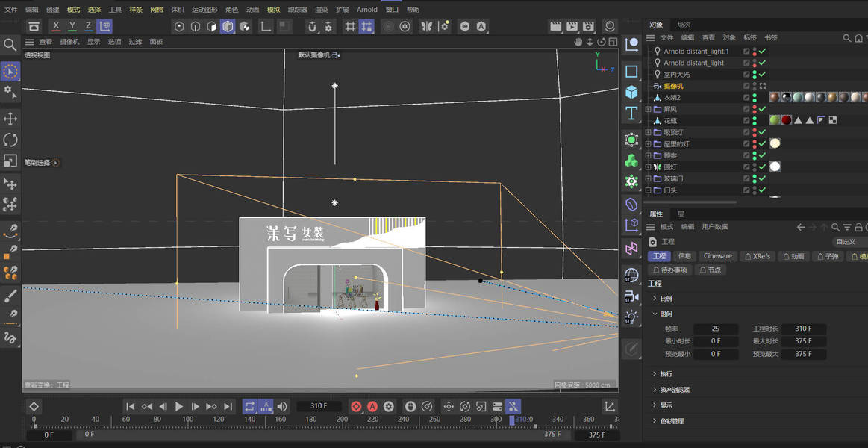Expand the 屏风 group in object tree

click(x=649, y=109)
